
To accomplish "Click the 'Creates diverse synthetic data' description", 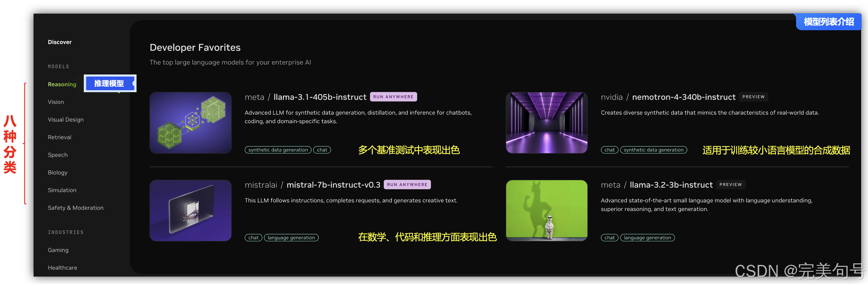I will coord(710,113).
